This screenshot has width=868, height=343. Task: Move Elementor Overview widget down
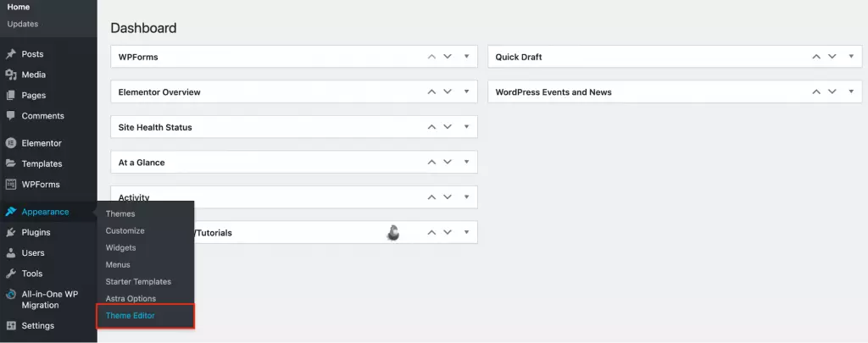(448, 92)
